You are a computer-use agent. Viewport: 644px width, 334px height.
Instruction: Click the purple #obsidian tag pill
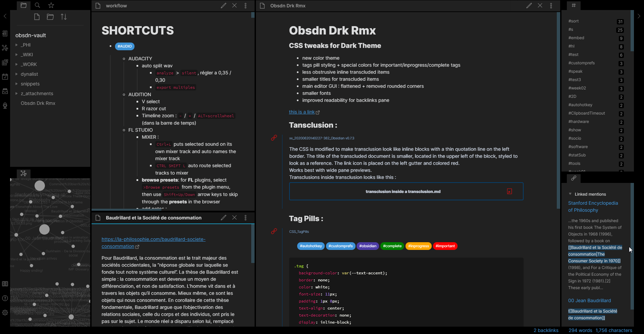[x=368, y=246]
